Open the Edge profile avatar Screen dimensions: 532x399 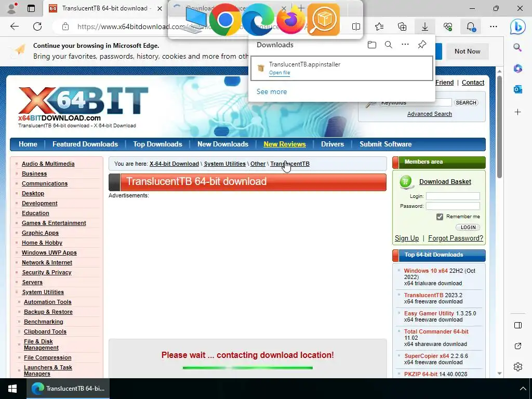pyautogui.click(x=11, y=8)
